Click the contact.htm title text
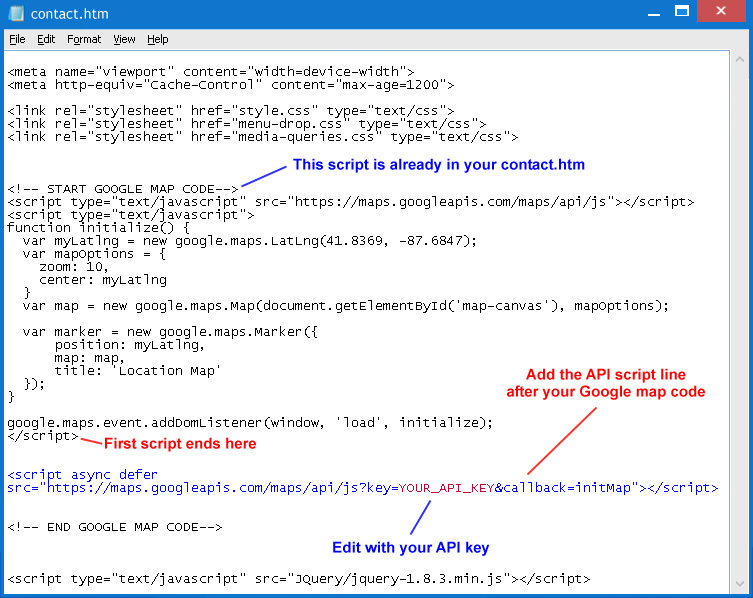753x598 pixels. coord(70,14)
